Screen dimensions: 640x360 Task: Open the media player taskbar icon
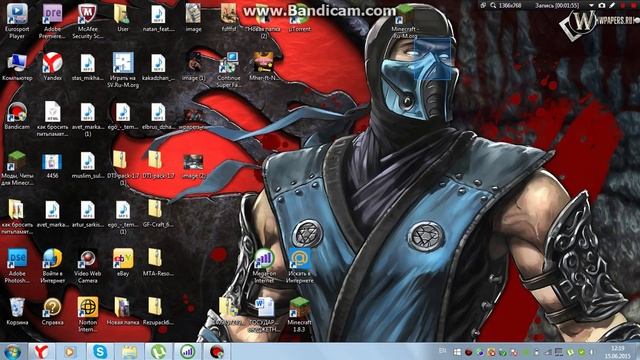tap(70, 352)
